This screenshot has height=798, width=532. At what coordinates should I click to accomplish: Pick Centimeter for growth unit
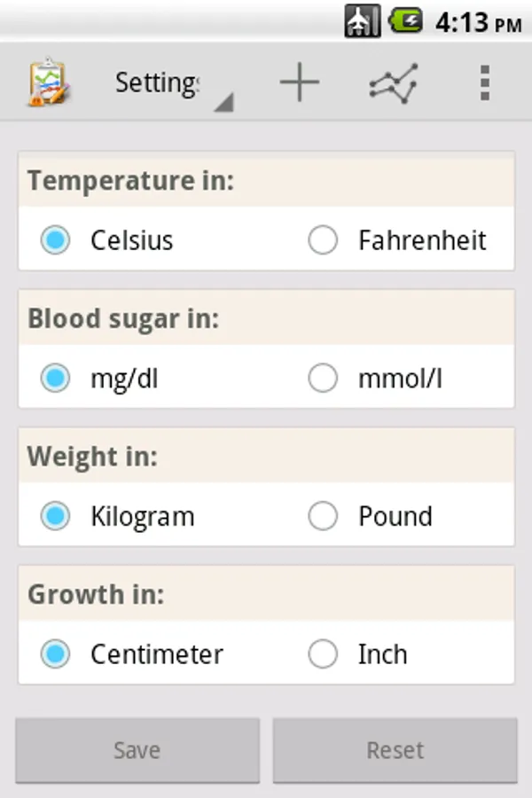click(55, 654)
